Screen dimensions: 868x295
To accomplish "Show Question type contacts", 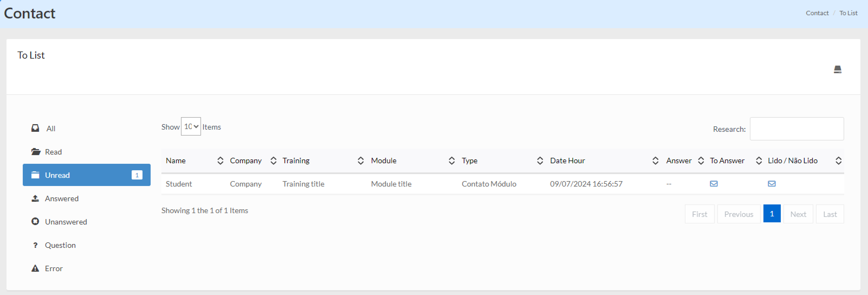I will tap(60, 245).
